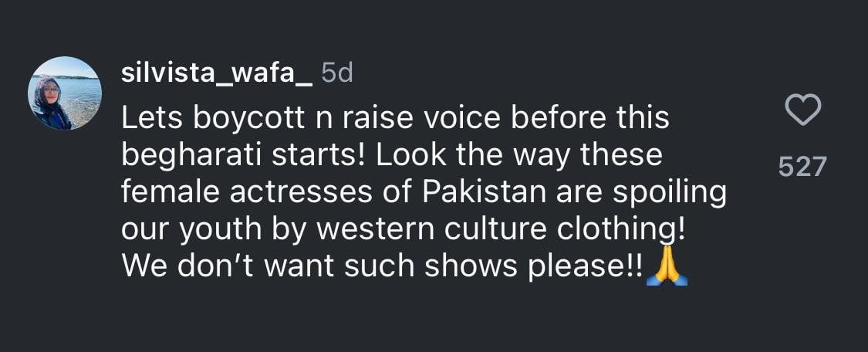The height and width of the screenshot is (352, 868).
Task: Click the 5d timestamp
Action: tap(336, 73)
